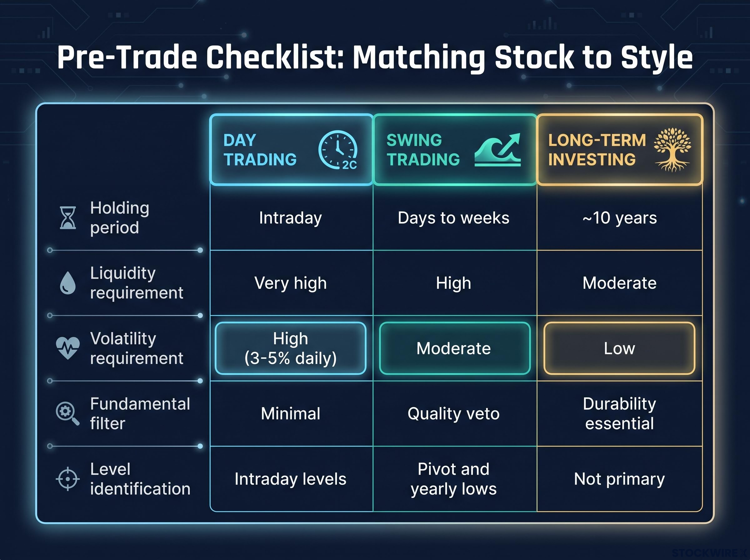Select the hourglass icon beside Holding period

click(68, 217)
